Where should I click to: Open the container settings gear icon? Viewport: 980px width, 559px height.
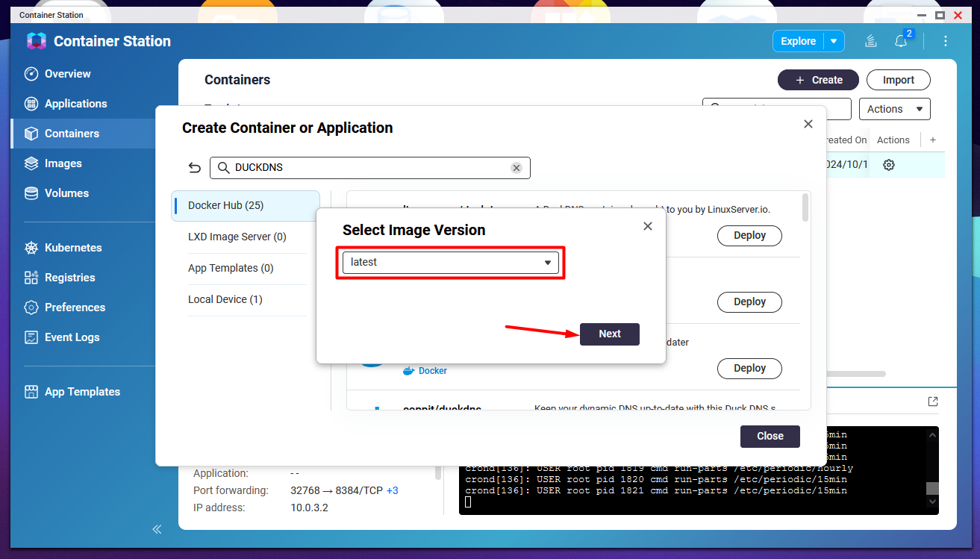tap(888, 165)
